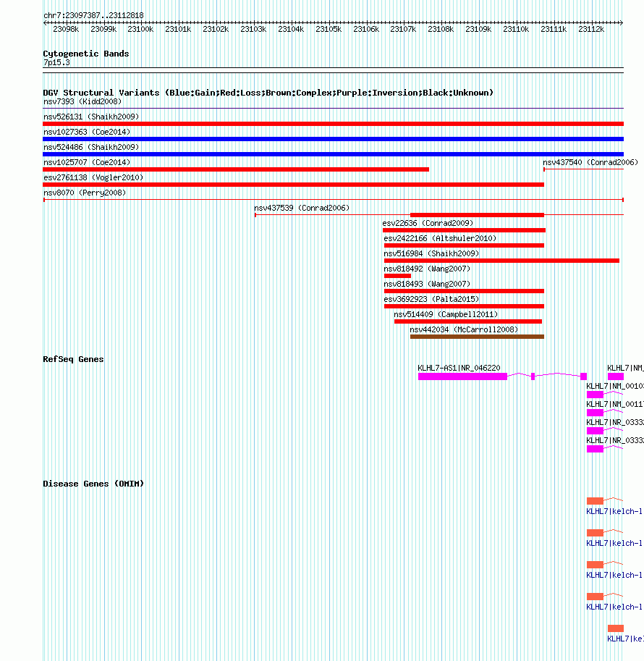
Task: Click the first KLHL7|kelch-l OMIM link
Action: pos(614,511)
